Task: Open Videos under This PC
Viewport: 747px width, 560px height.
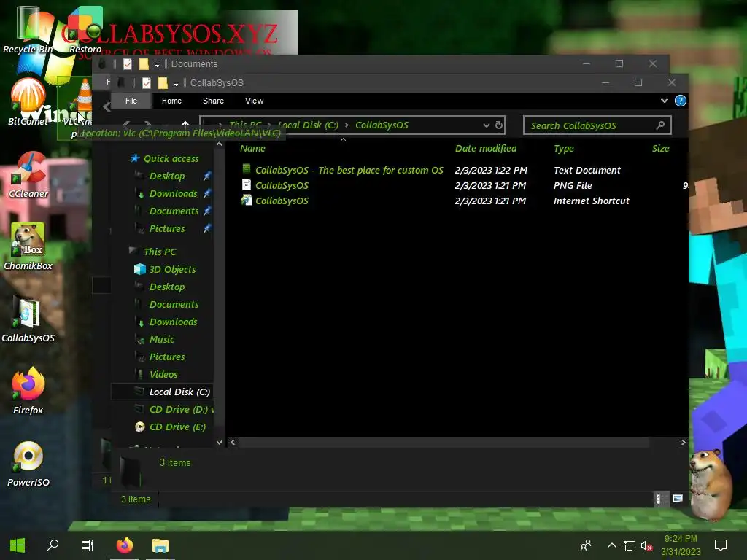Action: point(163,374)
